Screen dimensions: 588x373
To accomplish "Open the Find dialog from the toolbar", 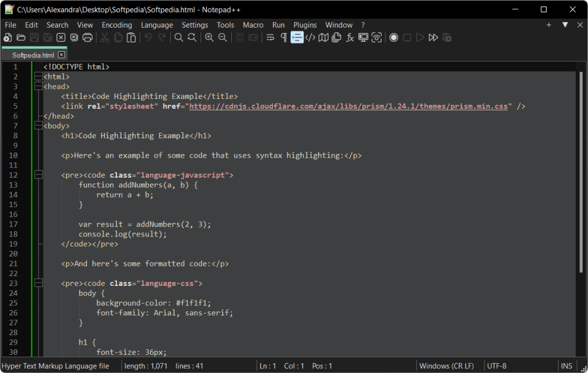I will coord(178,37).
